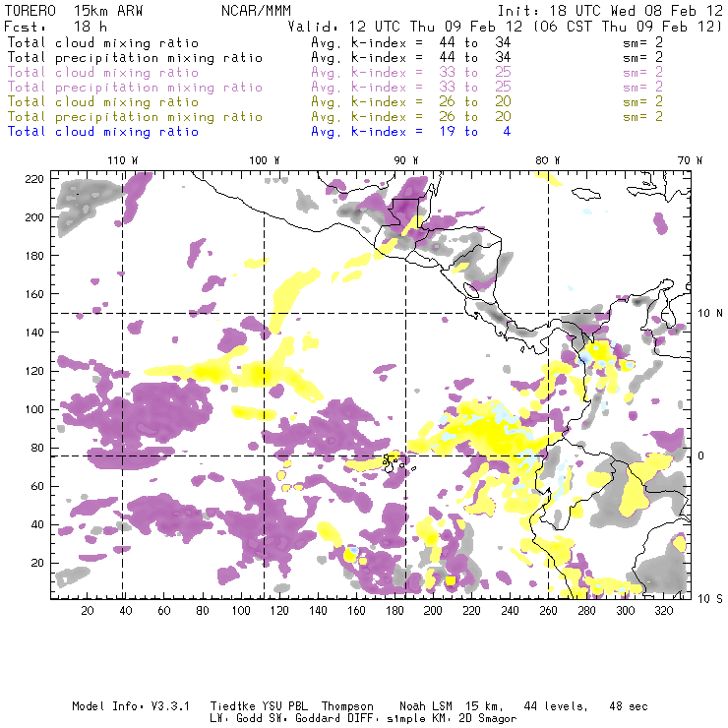Image resolution: width=728 pixels, height=728 pixels.
Task: Click the 100 W longitude label
Action: 265,160
